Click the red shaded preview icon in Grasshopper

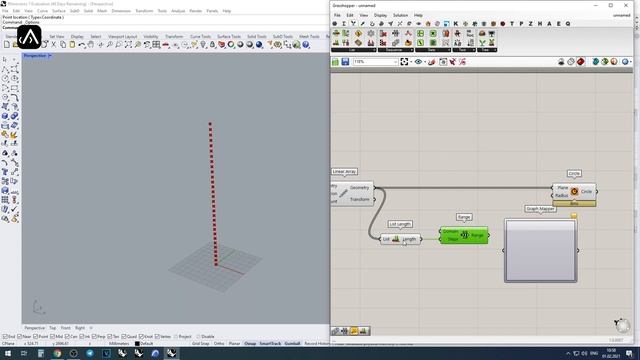(x=580, y=62)
